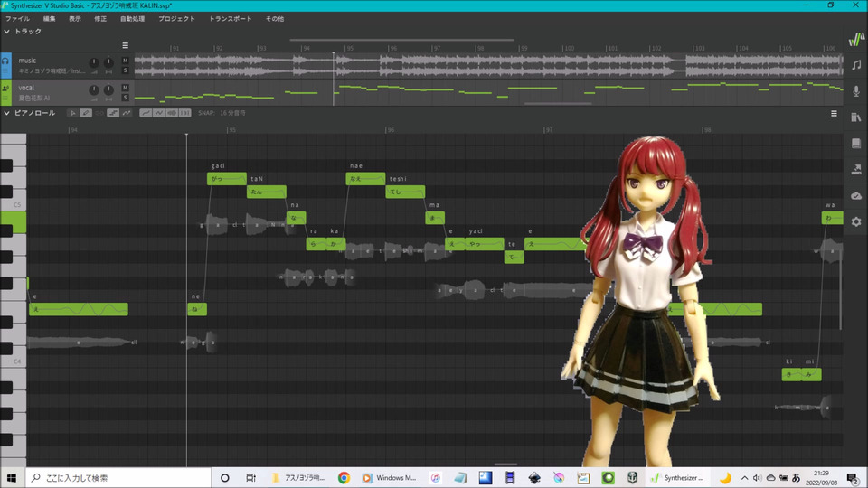Open the 表示 menu

(75, 19)
